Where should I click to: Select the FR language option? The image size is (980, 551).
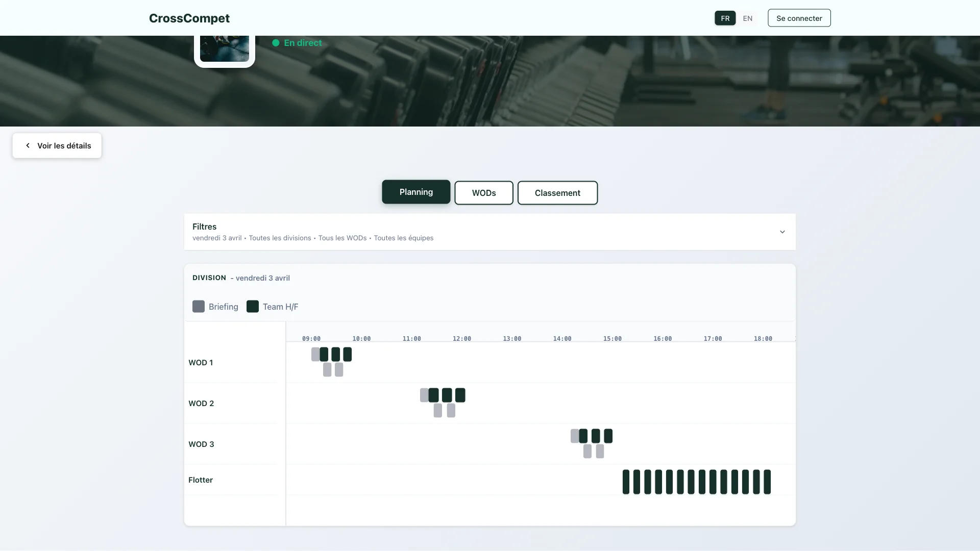coord(725,18)
